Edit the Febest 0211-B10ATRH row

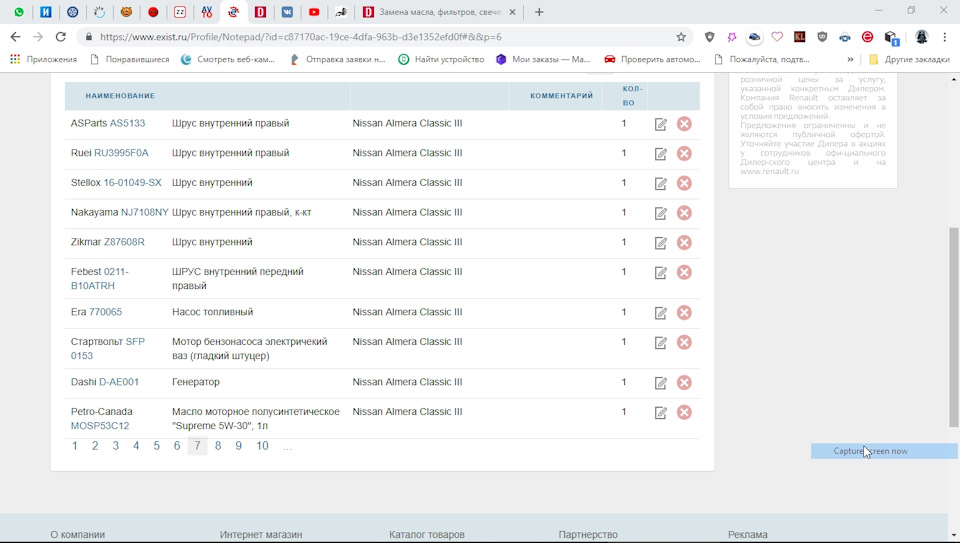click(661, 272)
